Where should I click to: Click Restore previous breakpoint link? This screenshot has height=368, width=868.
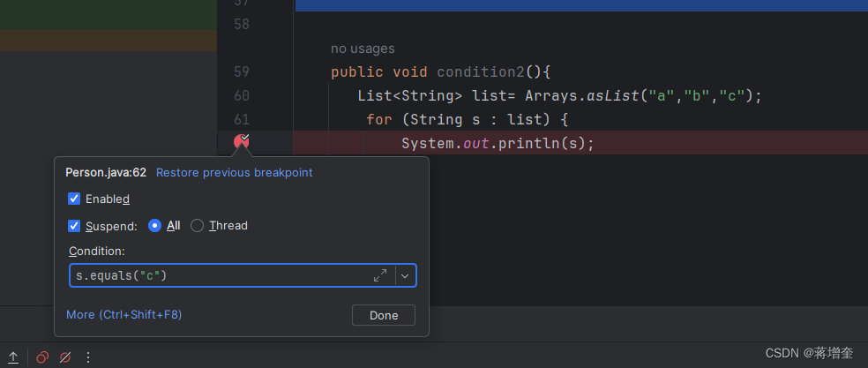tap(234, 172)
